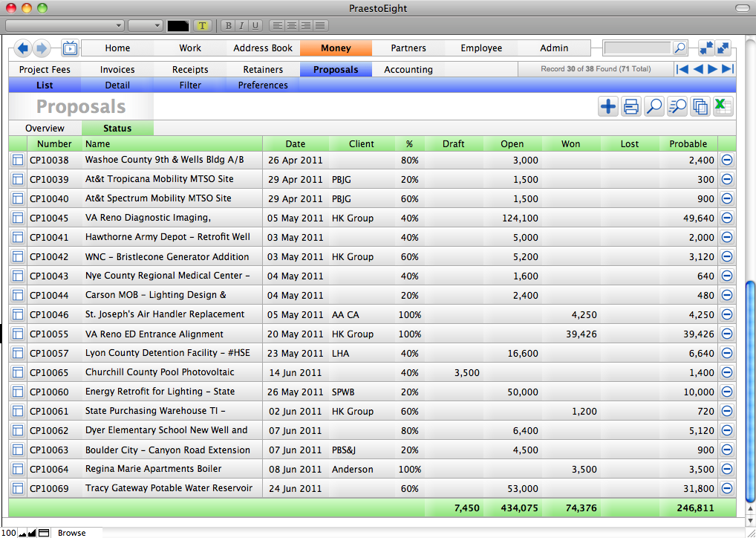Click the search magnifier next to the search field
The image size is (756, 538).
680,48
